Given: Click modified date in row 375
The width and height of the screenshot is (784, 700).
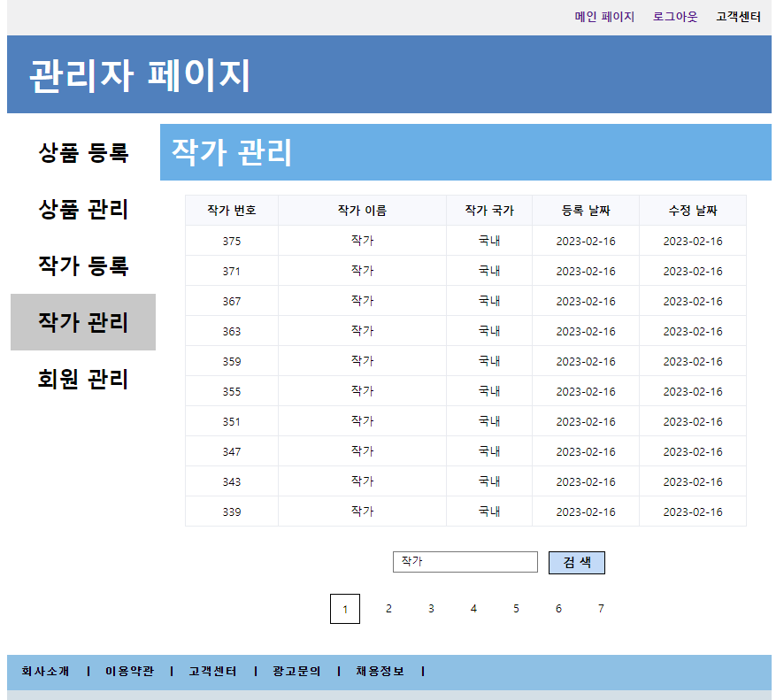Looking at the screenshot, I should point(693,241).
